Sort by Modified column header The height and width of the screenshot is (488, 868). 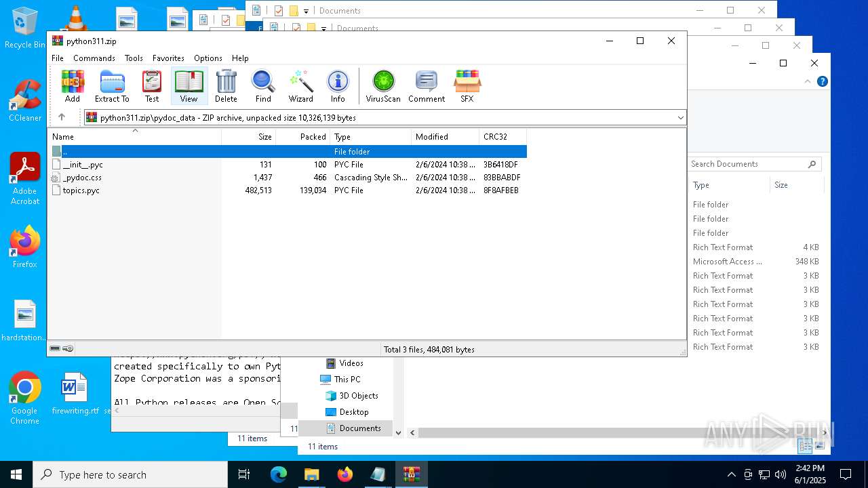[445, 136]
